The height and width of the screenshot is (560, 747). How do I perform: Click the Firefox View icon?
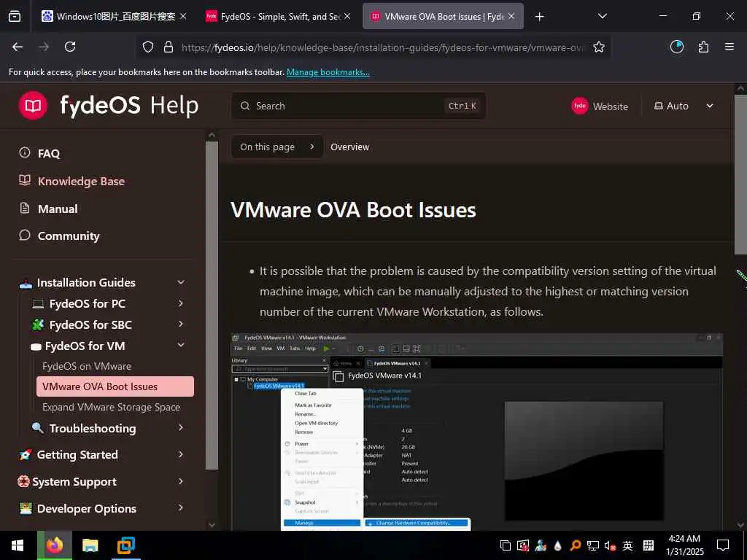click(15, 16)
